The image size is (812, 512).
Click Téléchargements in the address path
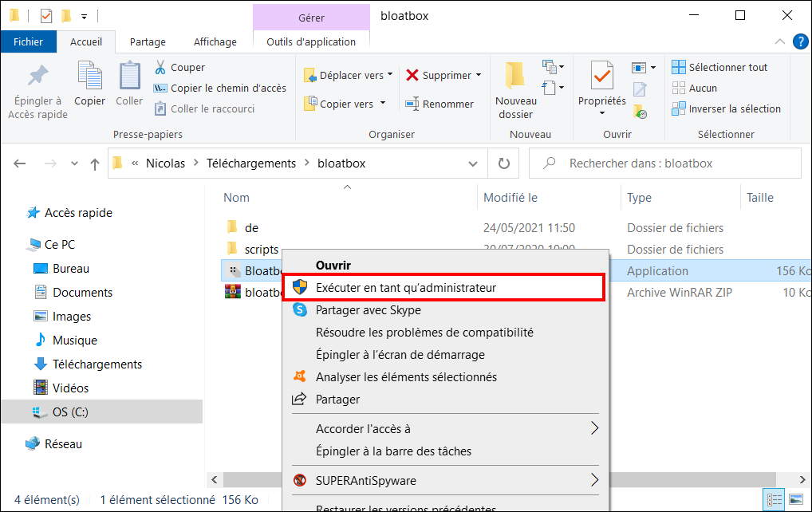[x=251, y=163]
